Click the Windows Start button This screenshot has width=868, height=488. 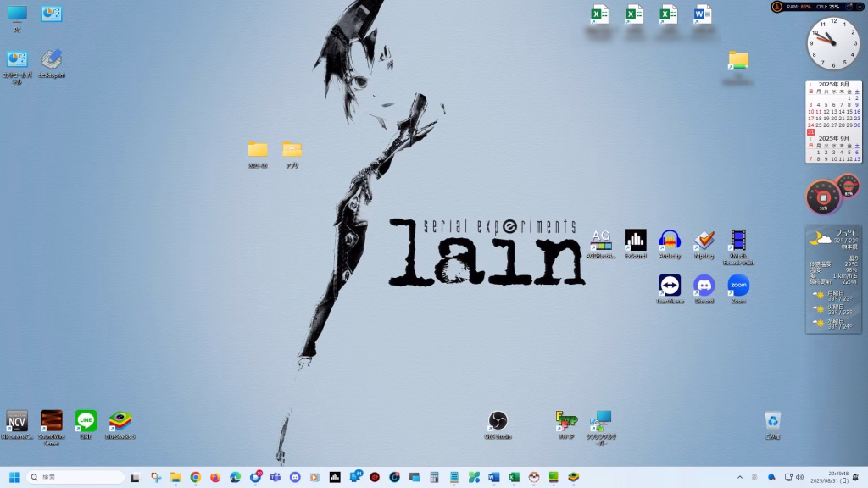[15, 477]
